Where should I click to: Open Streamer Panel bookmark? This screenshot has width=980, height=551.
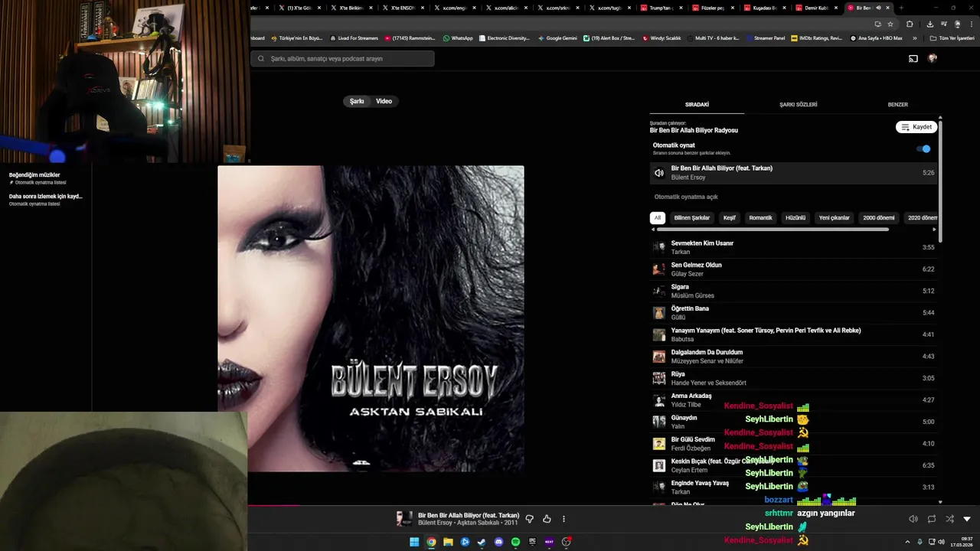766,38
